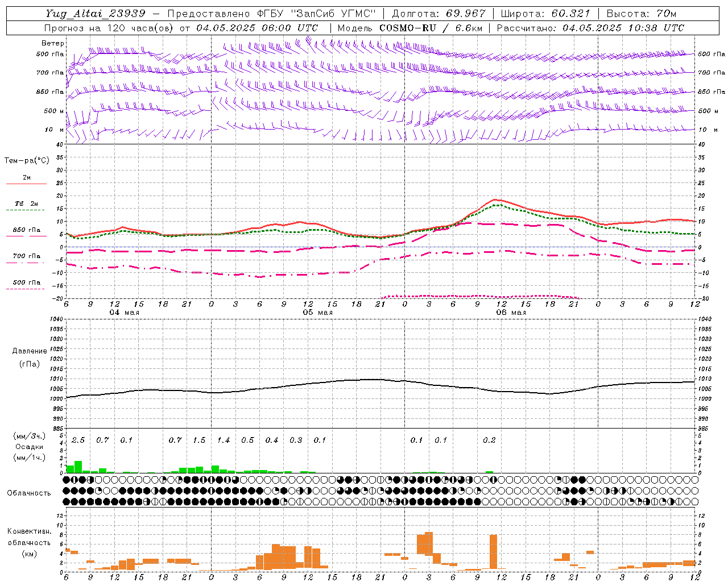Click the Рассчитано: 04.05.2025 10:38 UTC text
Screen dimensions: 728x582
click(x=591, y=28)
